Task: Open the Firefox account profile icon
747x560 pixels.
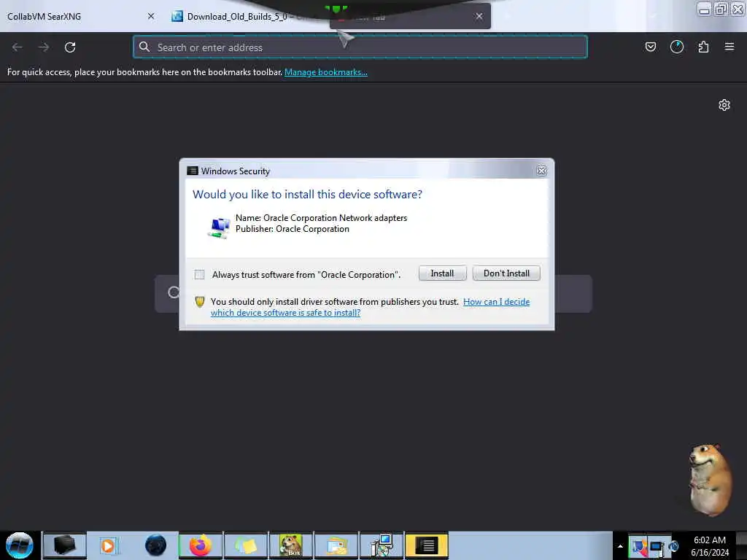Action: point(677,47)
